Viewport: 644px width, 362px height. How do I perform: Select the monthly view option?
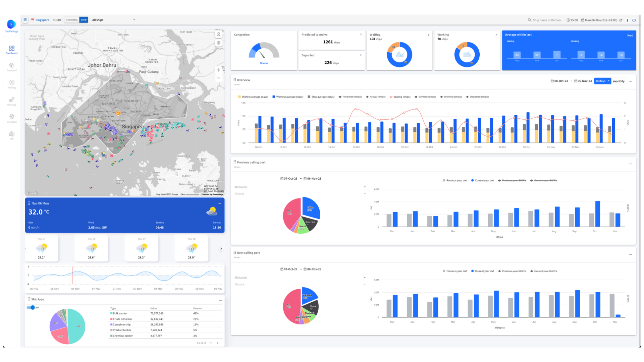619,81
